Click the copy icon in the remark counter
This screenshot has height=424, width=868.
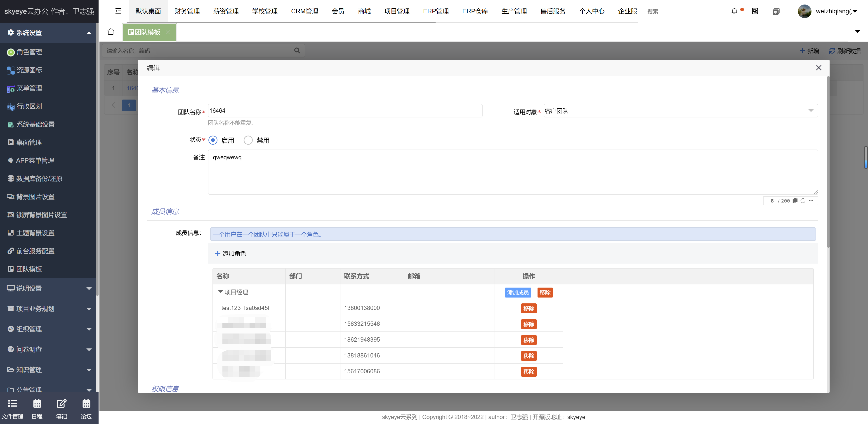point(795,200)
